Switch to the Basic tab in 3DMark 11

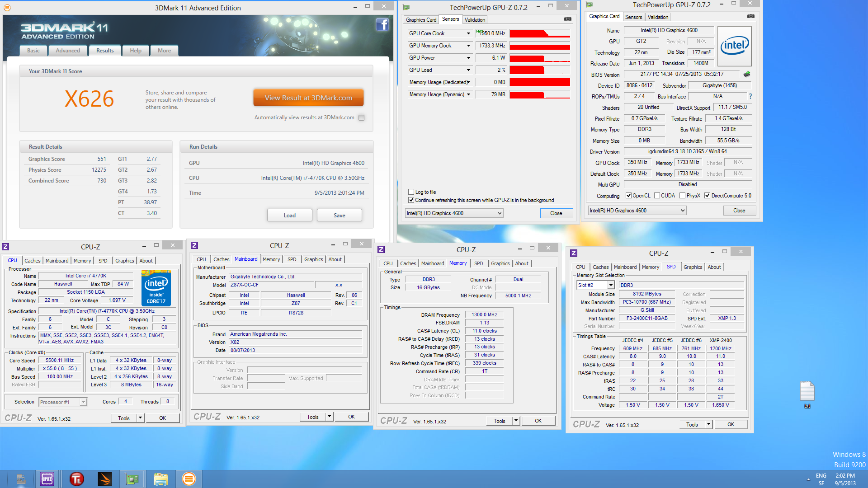pyautogui.click(x=33, y=51)
